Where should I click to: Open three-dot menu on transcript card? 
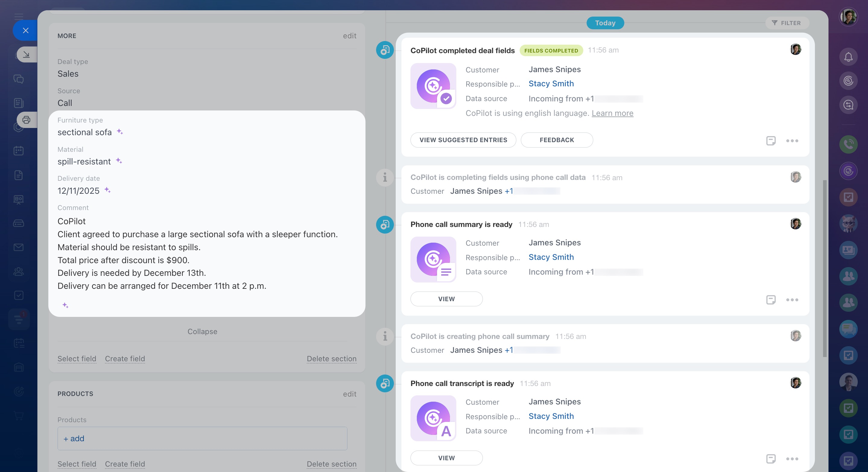[x=792, y=458]
